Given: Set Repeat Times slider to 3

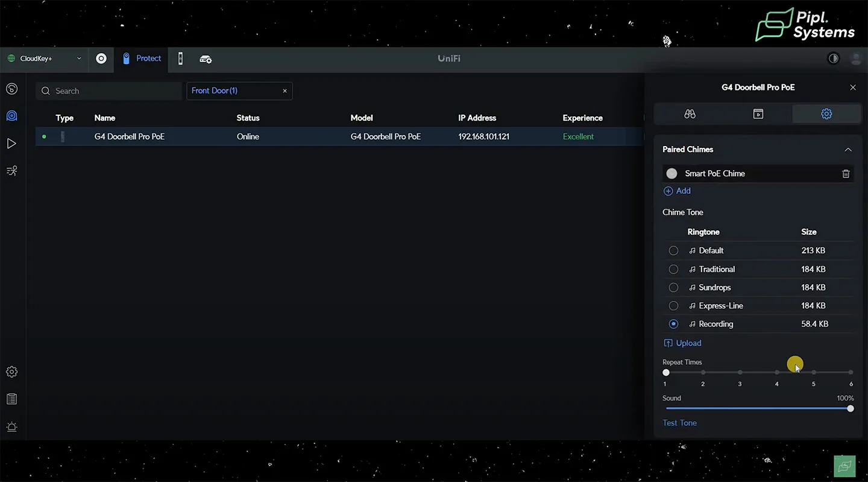Looking at the screenshot, I should tap(740, 373).
